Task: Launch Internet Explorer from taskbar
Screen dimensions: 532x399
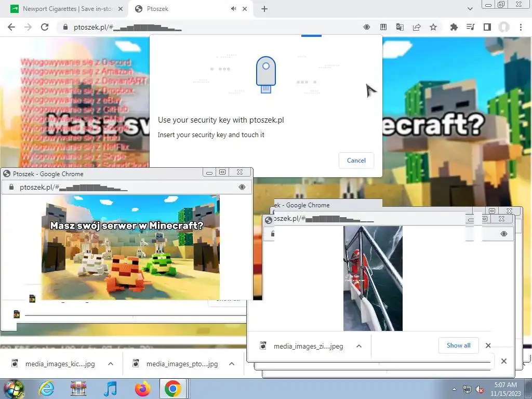Action: [46, 389]
